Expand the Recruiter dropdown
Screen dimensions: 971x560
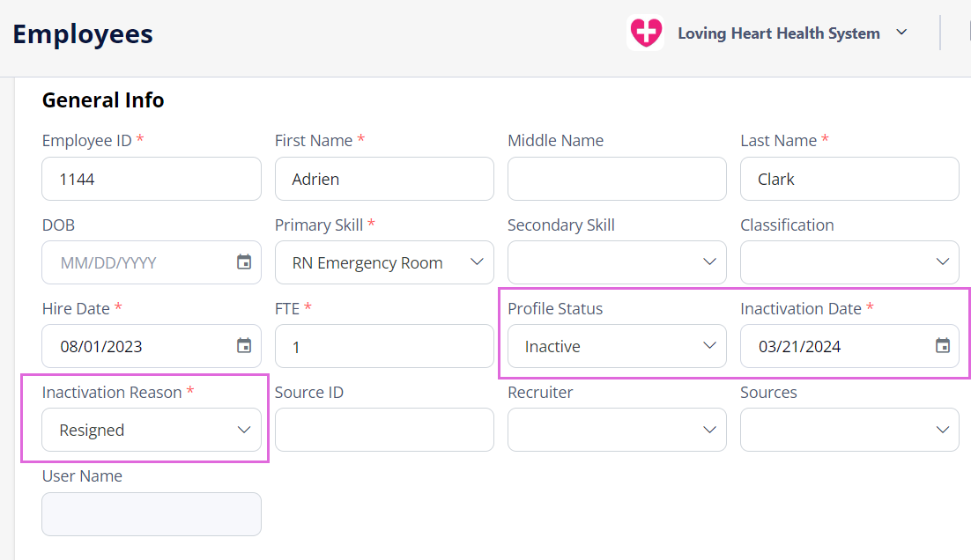coord(617,430)
